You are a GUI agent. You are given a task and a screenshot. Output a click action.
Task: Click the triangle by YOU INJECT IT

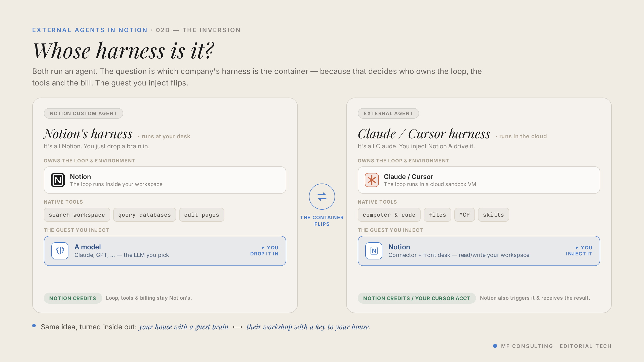(577, 248)
